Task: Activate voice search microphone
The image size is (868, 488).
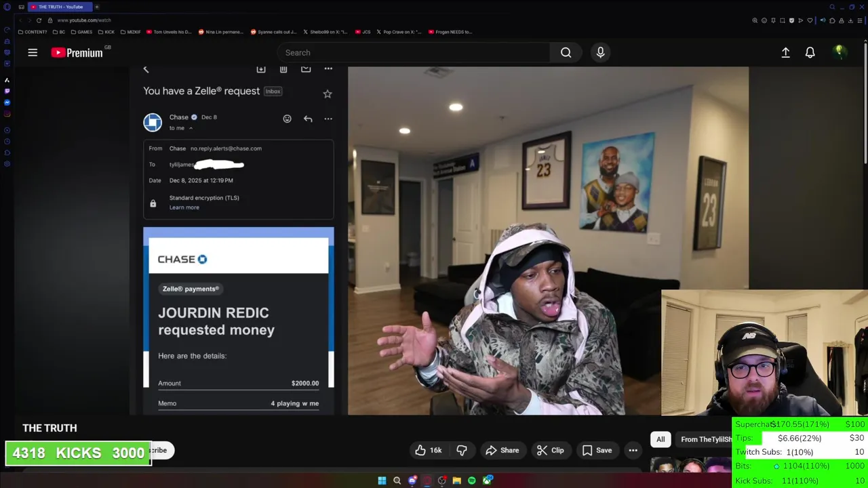Action: (x=600, y=52)
